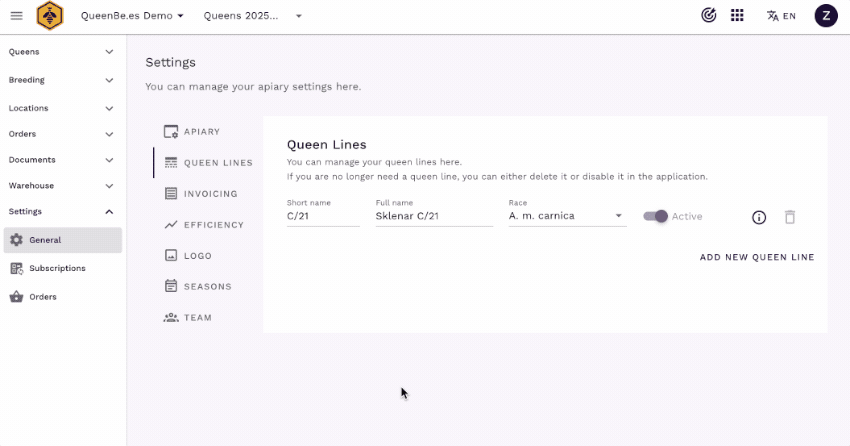This screenshot has height=446, width=850.
Task: Open the Team settings tab
Action: pyautogui.click(x=188, y=318)
